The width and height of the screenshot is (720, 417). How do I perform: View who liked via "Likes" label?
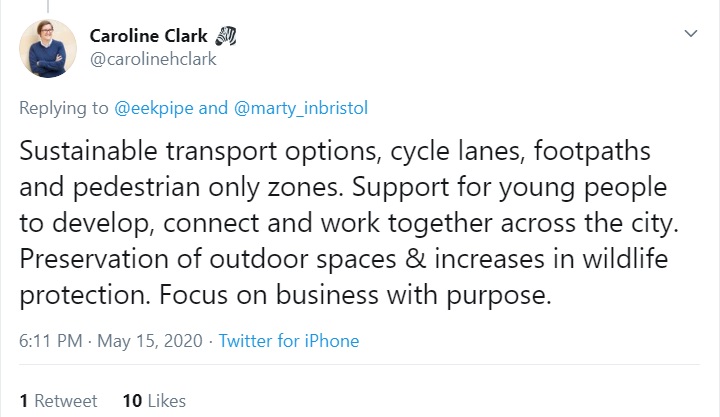[x=166, y=401]
